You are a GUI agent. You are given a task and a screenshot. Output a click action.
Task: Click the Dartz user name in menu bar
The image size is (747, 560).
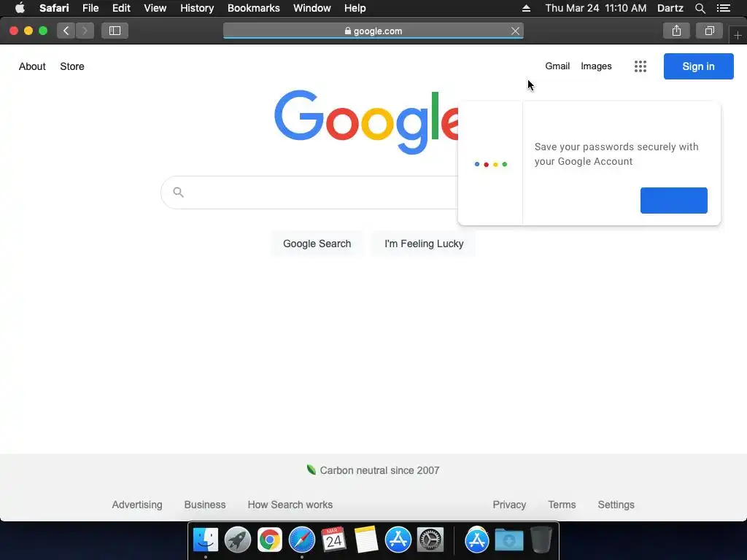point(670,8)
